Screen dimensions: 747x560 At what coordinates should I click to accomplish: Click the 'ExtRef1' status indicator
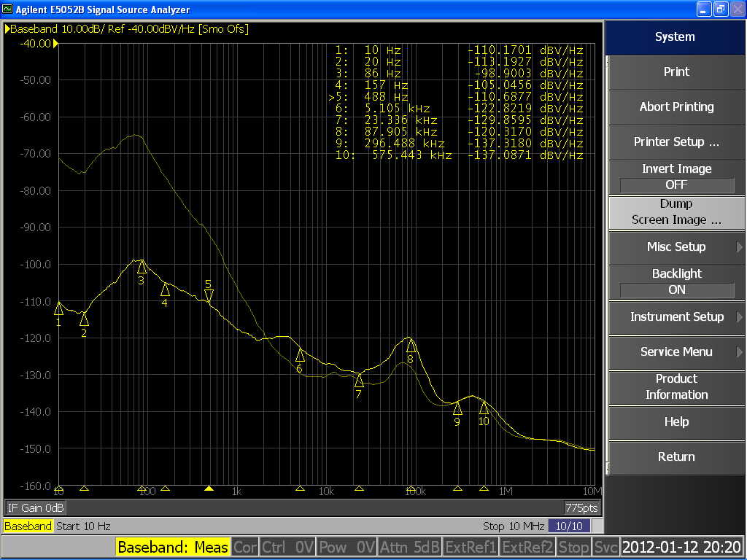click(471, 547)
